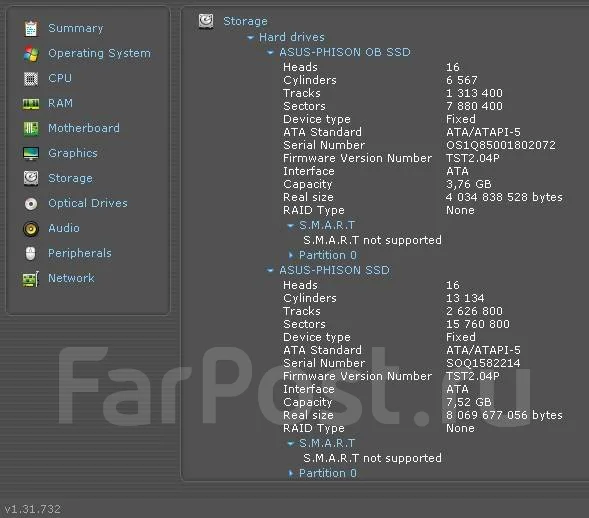
Task: Collapse S.M.A.R.T arrow under second ASUS-PHISON SSD
Action: click(290, 444)
